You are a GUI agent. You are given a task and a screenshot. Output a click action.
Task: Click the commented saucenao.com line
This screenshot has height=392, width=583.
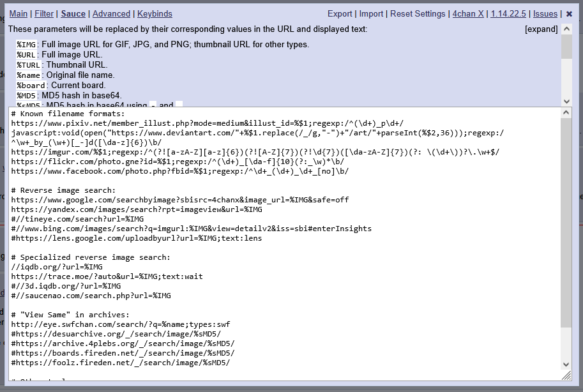point(91,296)
